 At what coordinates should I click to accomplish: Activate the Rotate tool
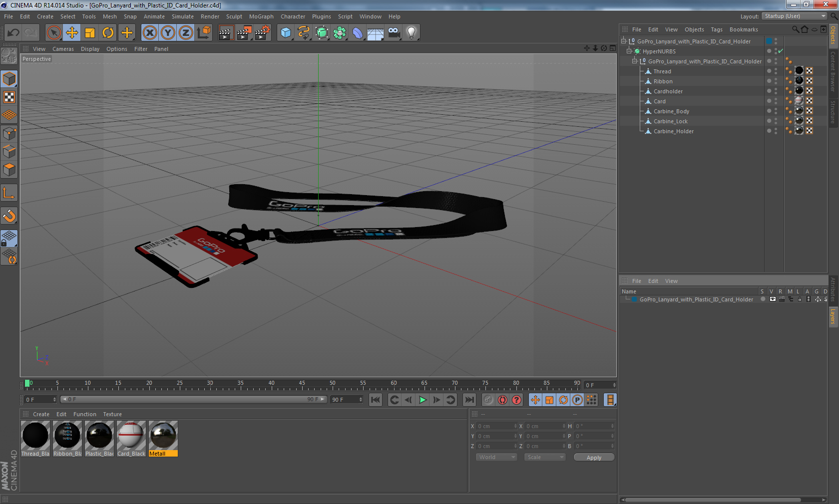[x=108, y=33]
